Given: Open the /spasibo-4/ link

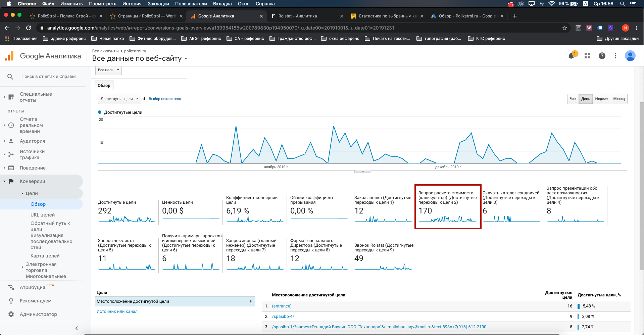Looking at the screenshot, I should [283, 317].
